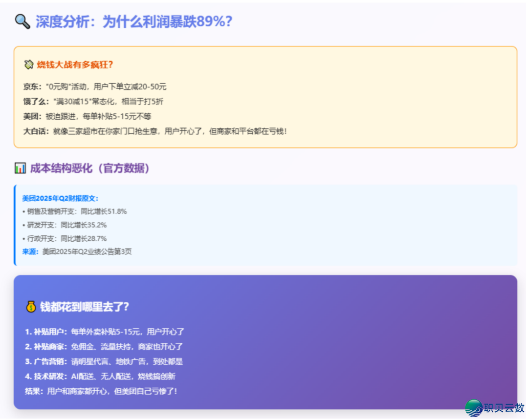Image resolution: width=528 pixels, height=420 pixels.
Task: Click the 结果 conclusion line in purple card
Action: (101, 391)
